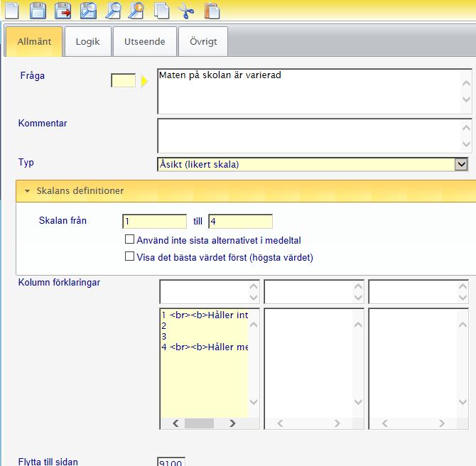Click the horizontal scrollbar thumb in yellow list box
This screenshot has height=466, width=476.
(x=199, y=423)
